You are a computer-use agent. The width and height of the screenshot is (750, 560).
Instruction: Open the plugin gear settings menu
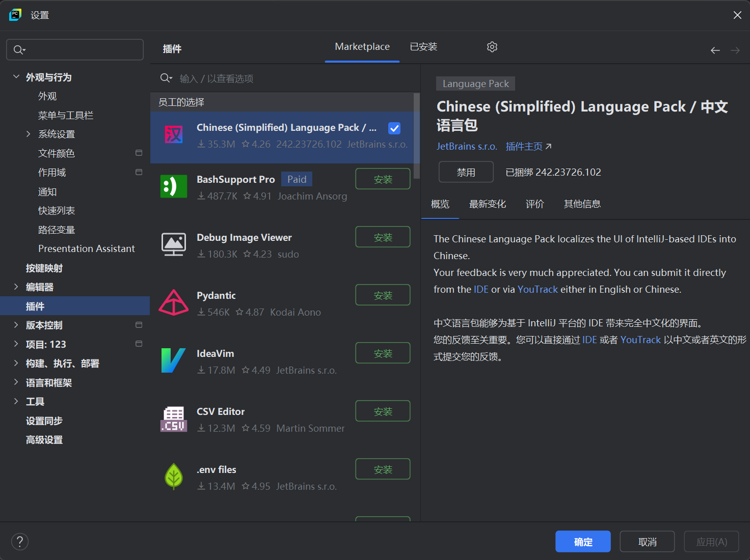point(492,47)
